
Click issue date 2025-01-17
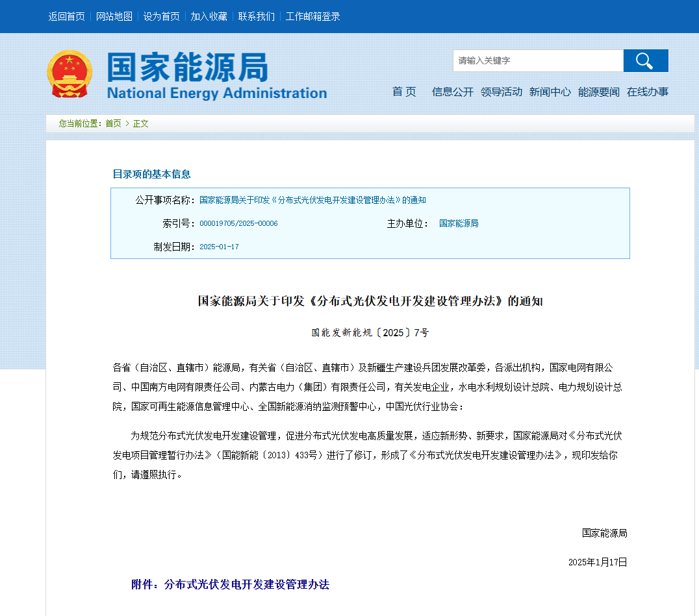[x=219, y=246]
